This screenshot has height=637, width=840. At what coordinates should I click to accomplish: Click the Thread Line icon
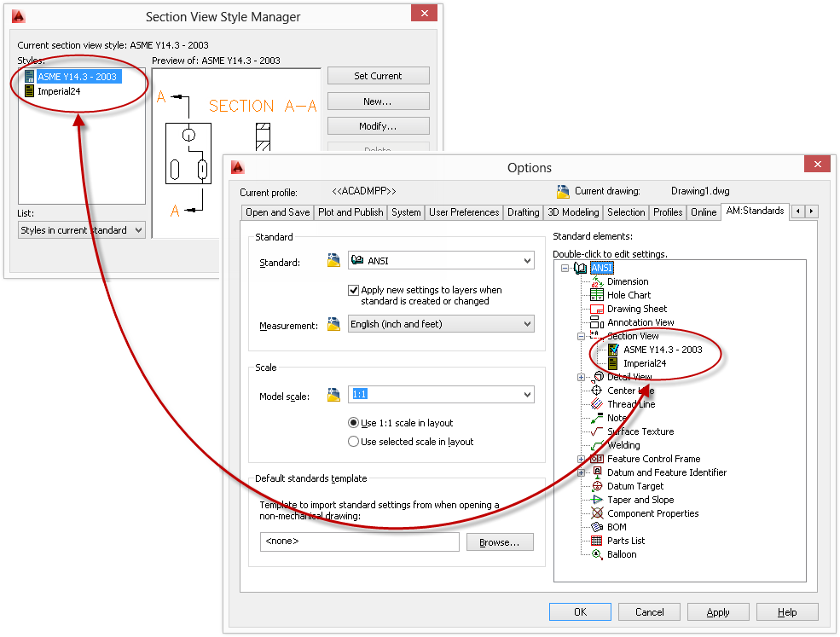coord(597,404)
